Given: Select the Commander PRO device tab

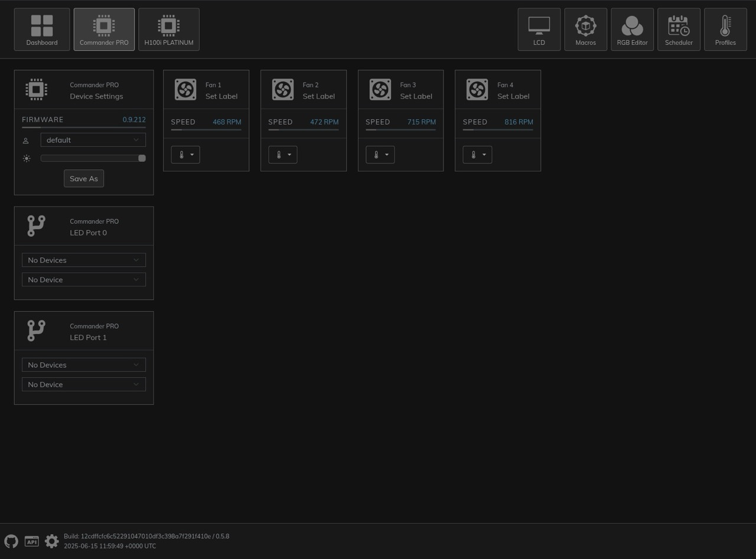Looking at the screenshot, I should (x=104, y=30).
